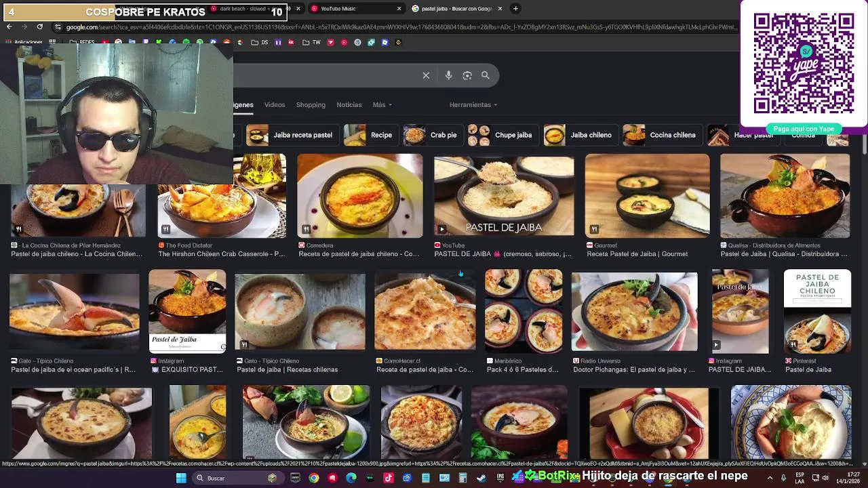Open Instagram EXQUISITO PAST image

tap(187, 312)
